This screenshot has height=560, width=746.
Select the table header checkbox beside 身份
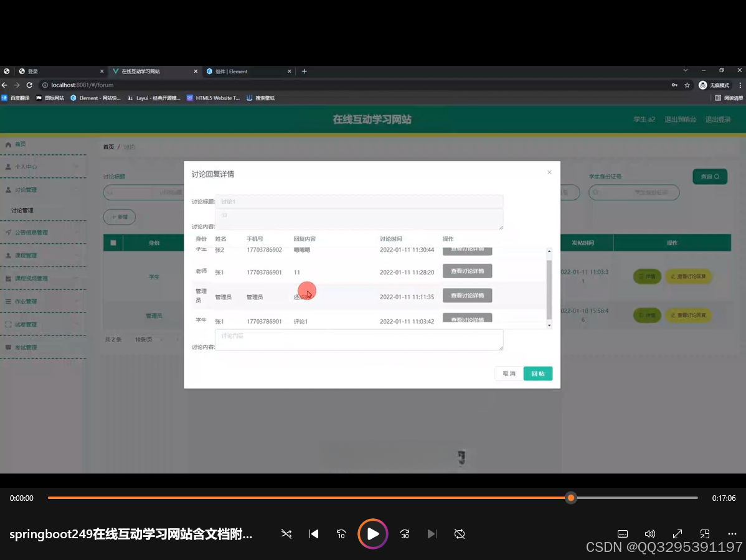click(113, 243)
